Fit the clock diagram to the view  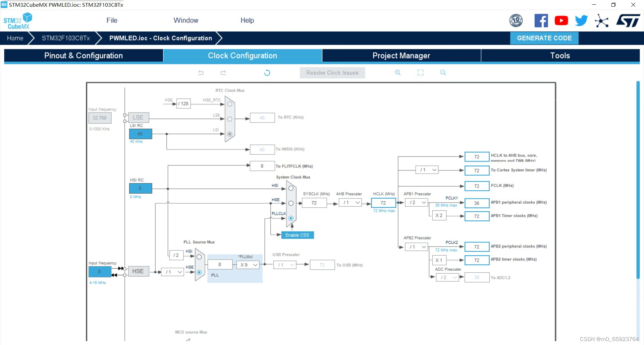420,73
